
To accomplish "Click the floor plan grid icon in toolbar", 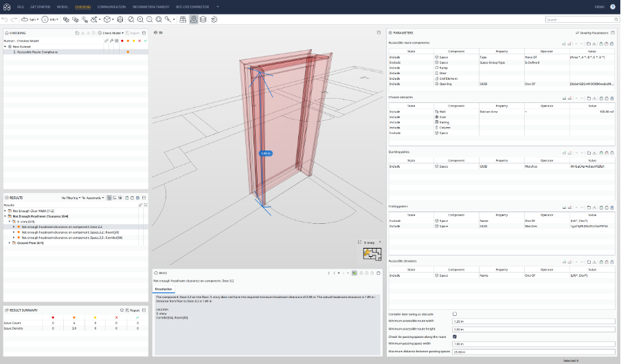I will click(181, 19).
